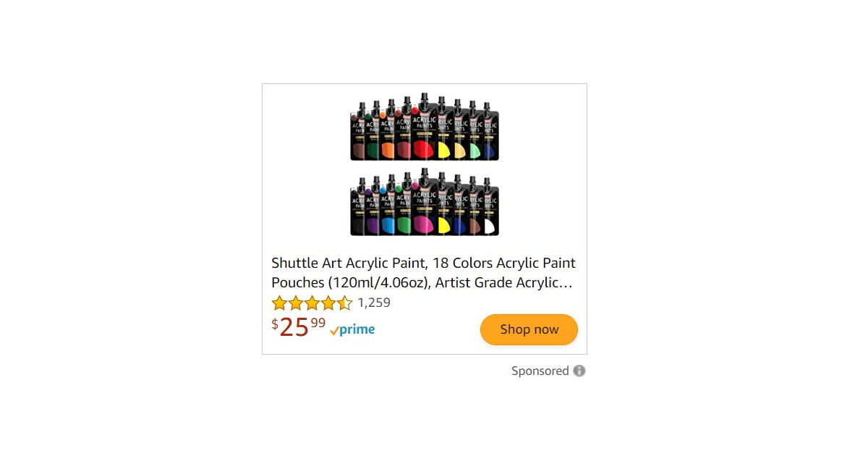Click the Sponsored label text
Image resolution: width=868 pixels, height=456 pixels.
click(540, 371)
